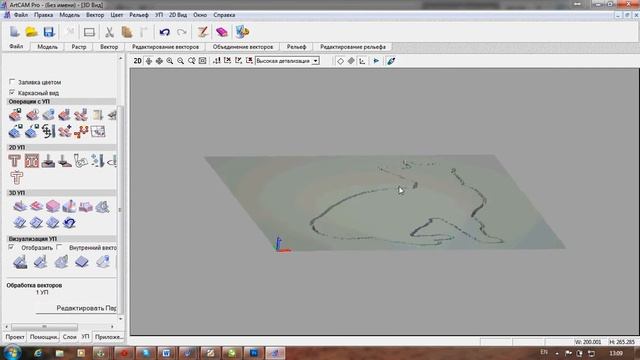The height and width of the screenshot is (360, 640).
Task: Open the Правка menu
Action: coord(43,15)
